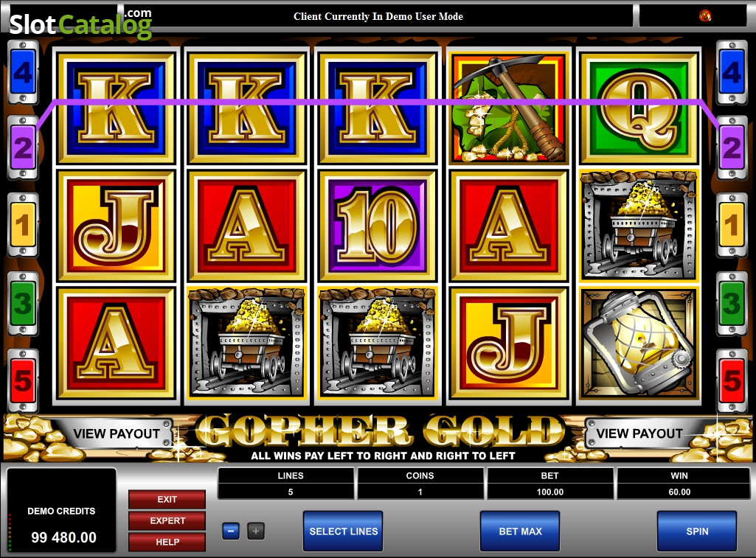Toggle payline 2 using left purple marker
The image size is (756, 558).
23,147
